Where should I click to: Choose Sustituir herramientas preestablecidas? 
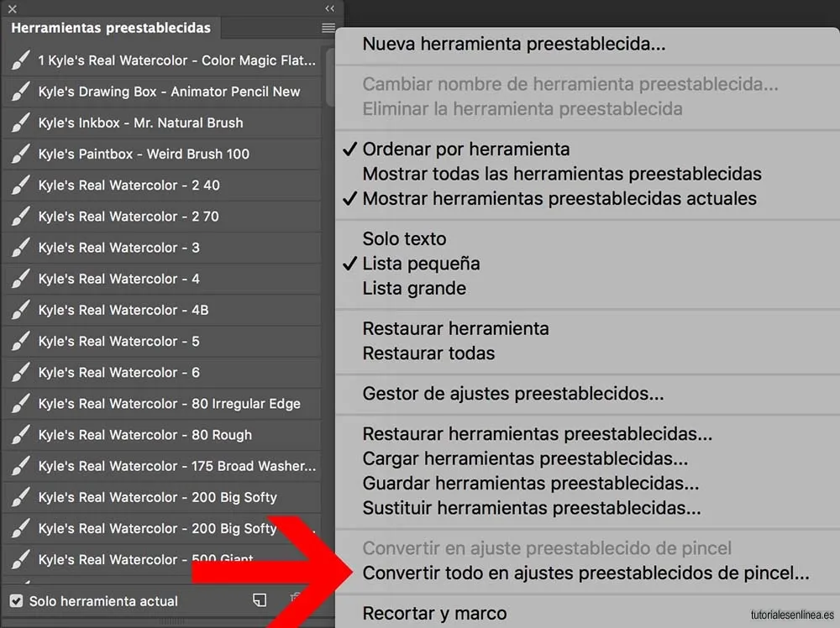click(x=532, y=508)
